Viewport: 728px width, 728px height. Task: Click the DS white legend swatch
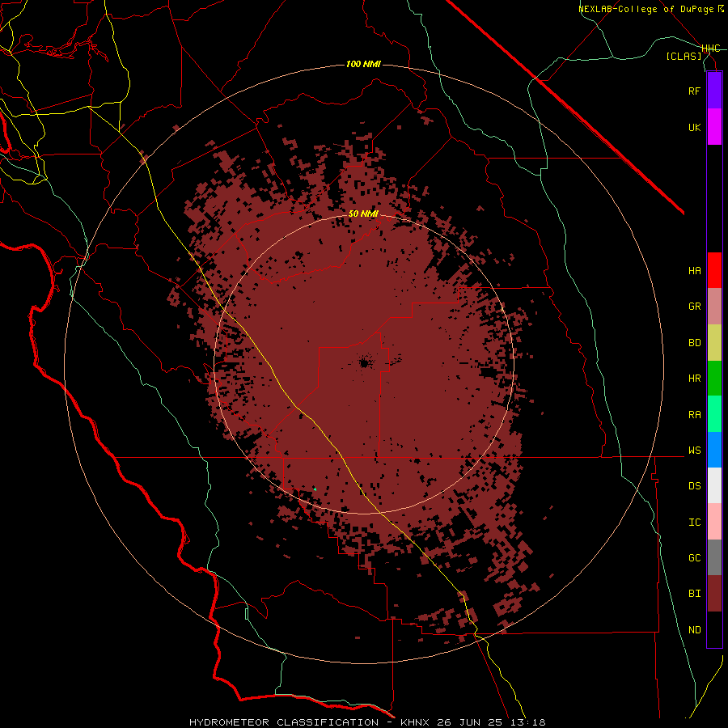[714, 485]
